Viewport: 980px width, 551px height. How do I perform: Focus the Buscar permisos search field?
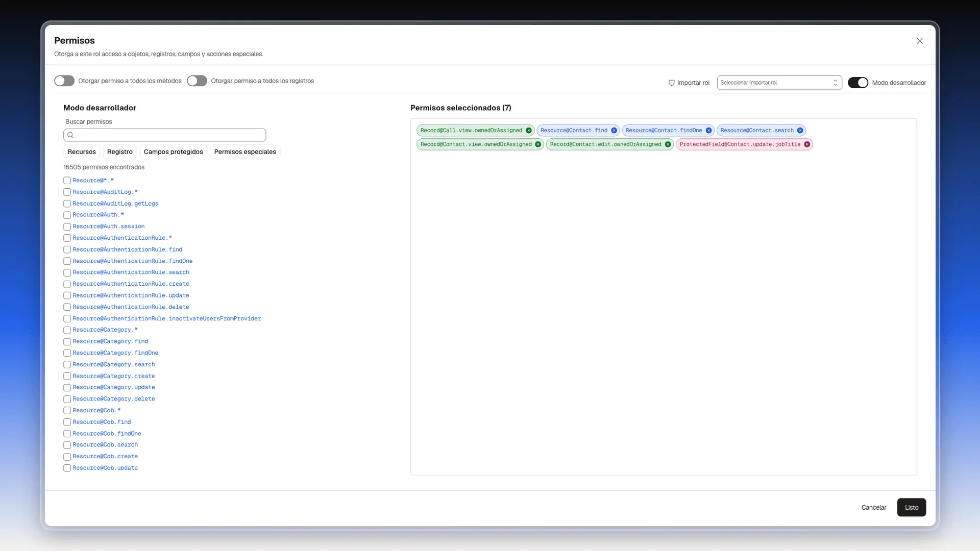[x=165, y=135]
